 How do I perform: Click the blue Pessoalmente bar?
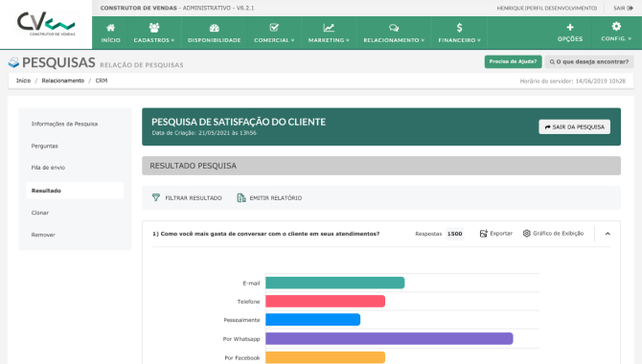point(312,320)
